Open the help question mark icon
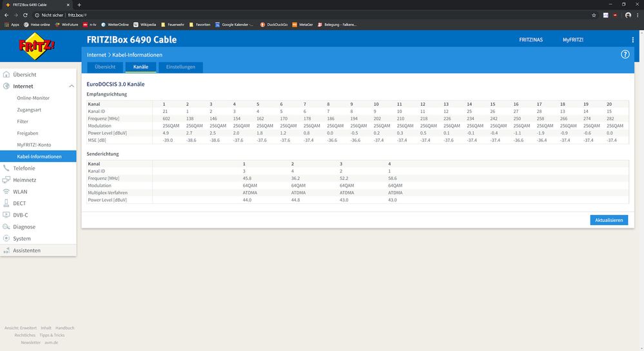The image size is (644, 351). 625,54
